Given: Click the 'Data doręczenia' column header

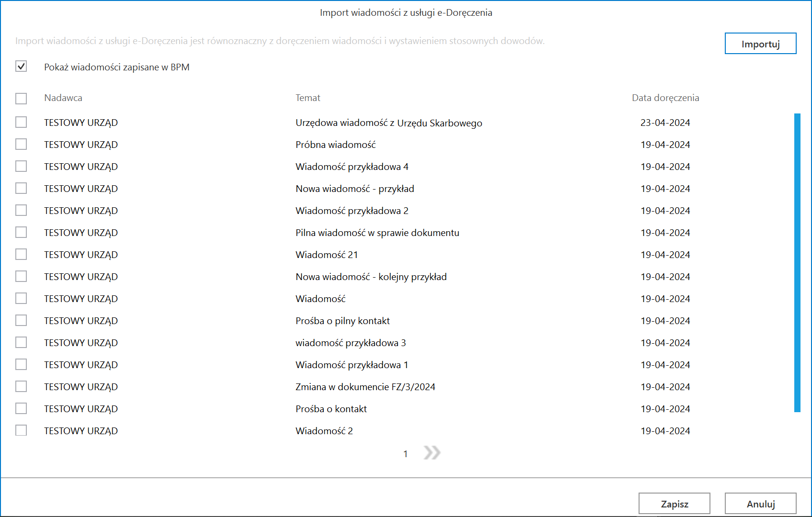Looking at the screenshot, I should pyautogui.click(x=665, y=98).
